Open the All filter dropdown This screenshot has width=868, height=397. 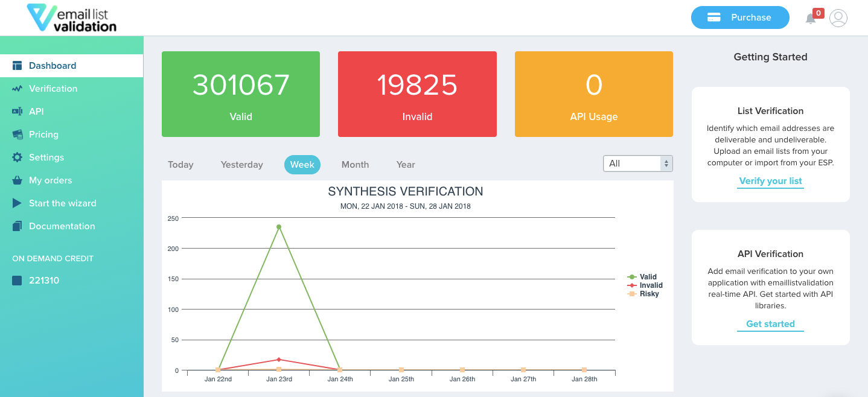pos(638,164)
